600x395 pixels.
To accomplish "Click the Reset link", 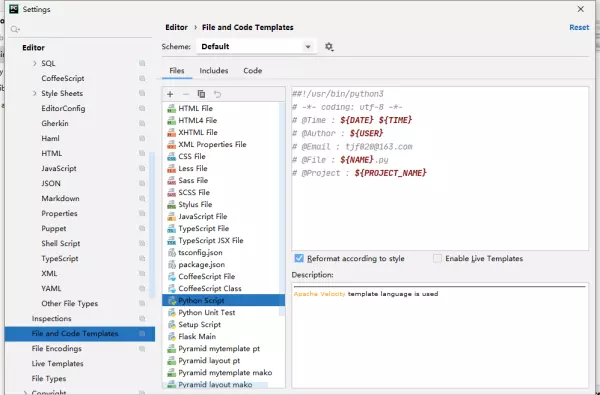I will click(x=579, y=28).
